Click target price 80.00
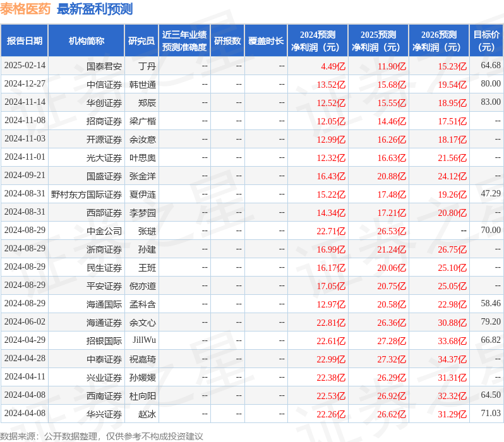 pyautogui.click(x=491, y=83)
